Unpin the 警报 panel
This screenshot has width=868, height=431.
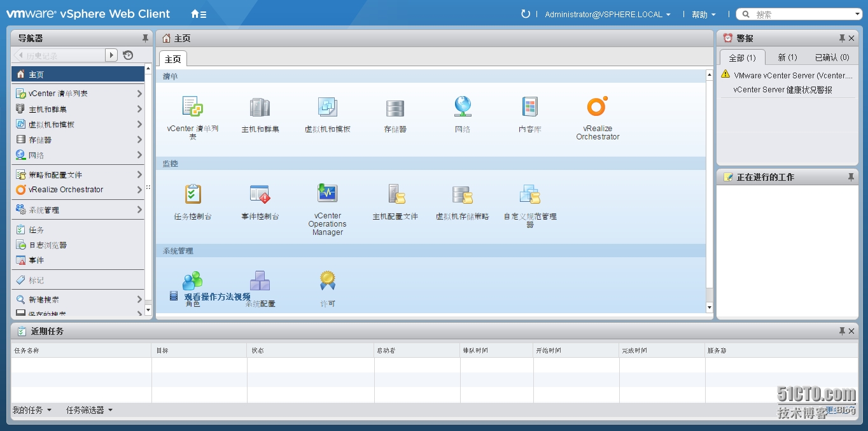pyautogui.click(x=843, y=38)
